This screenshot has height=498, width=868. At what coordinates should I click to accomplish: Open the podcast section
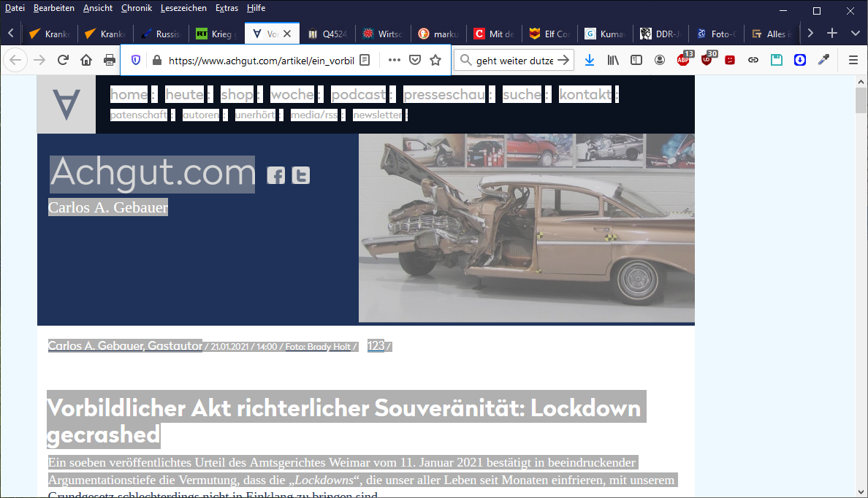358,95
